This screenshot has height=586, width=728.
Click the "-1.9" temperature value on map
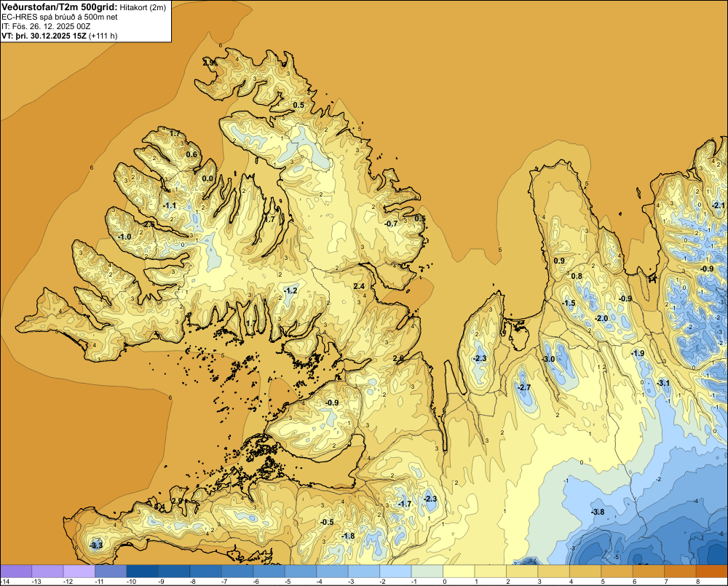[638, 353]
